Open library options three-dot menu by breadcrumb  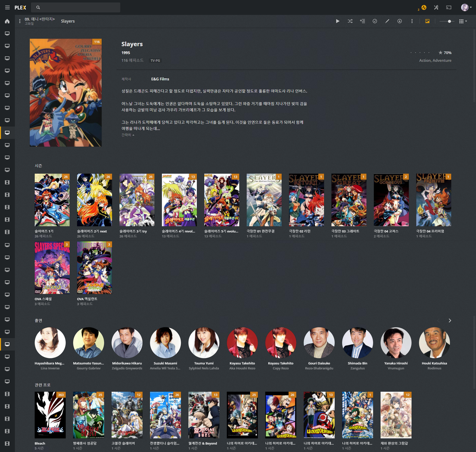point(20,21)
